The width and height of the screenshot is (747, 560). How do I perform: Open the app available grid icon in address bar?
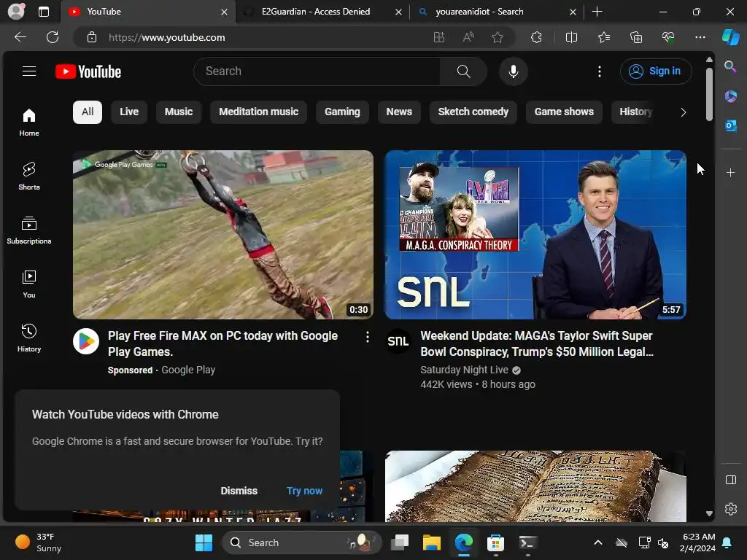(x=438, y=37)
